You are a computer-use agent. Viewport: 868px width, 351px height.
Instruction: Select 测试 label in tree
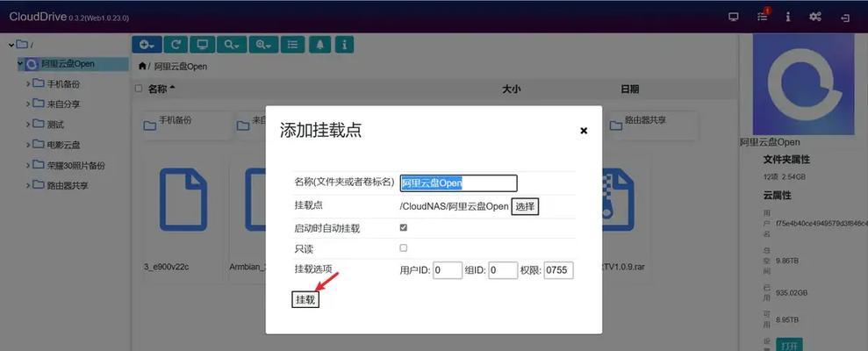(55, 125)
